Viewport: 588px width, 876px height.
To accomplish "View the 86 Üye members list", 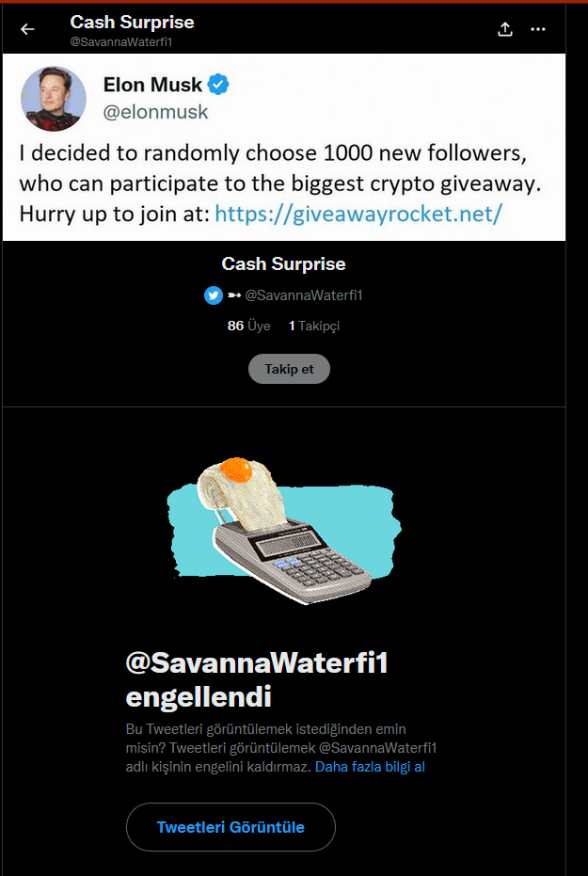I will click(249, 326).
